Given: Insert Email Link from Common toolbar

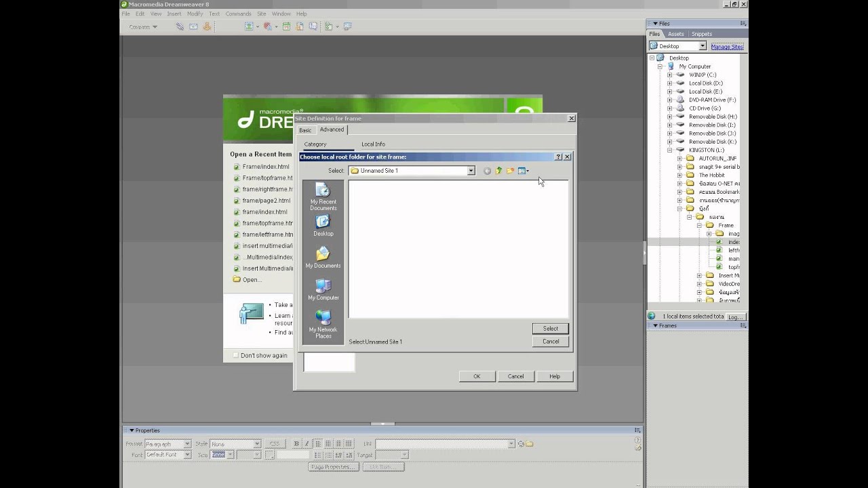Looking at the screenshot, I should point(193,26).
